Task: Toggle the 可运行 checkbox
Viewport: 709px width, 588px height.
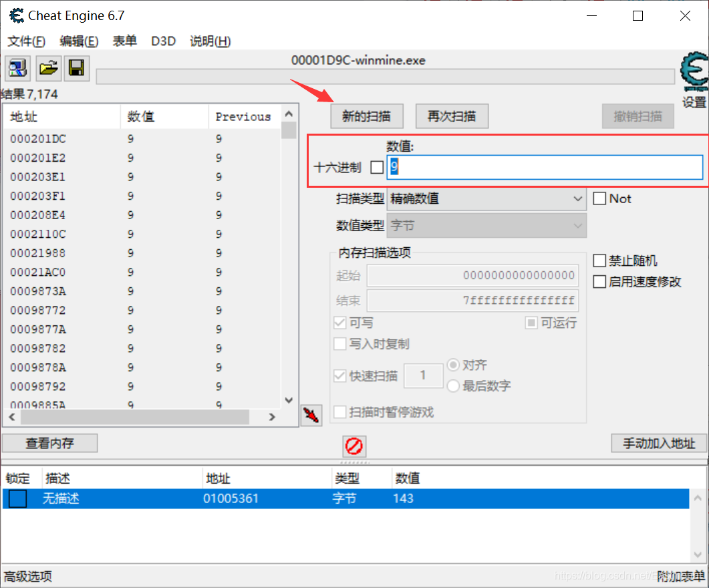Action: pyautogui.click(x=531, y=323)
